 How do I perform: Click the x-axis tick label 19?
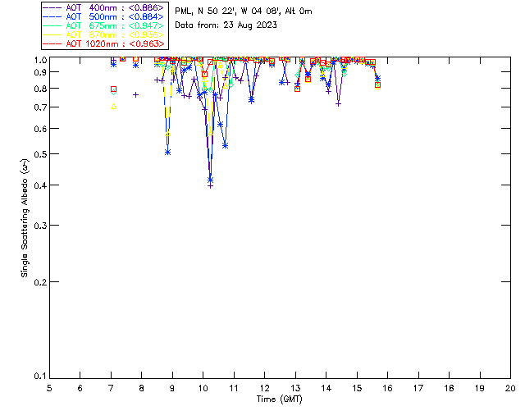pos(480,388)
